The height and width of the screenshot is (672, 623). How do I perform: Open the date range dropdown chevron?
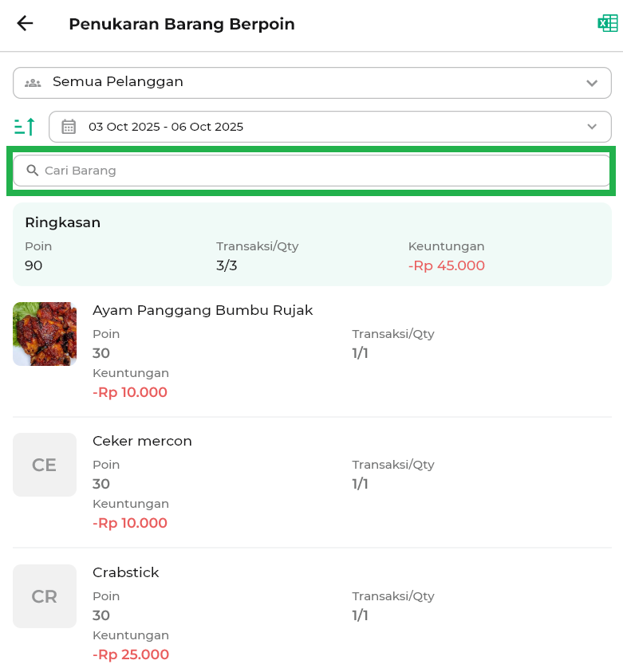coord(591,127)
